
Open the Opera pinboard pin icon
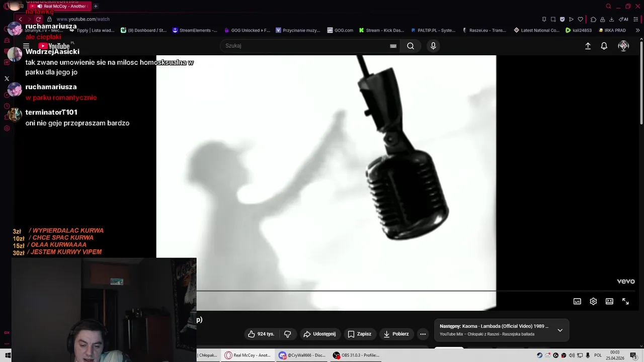point(544,19)
